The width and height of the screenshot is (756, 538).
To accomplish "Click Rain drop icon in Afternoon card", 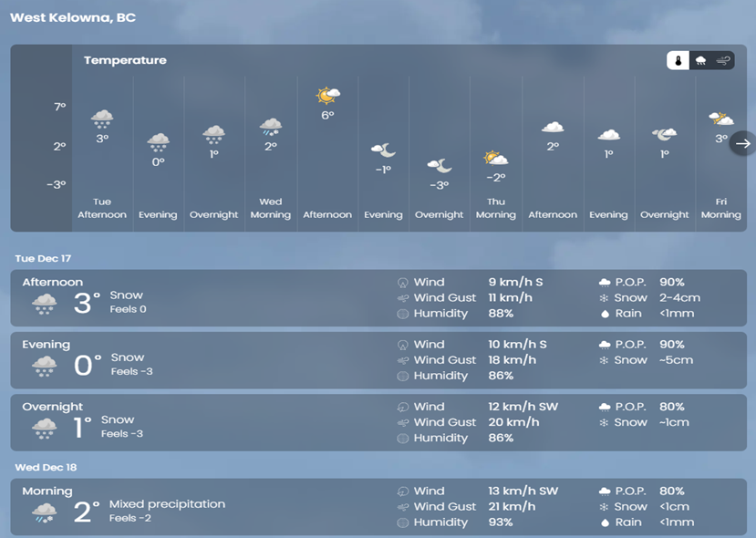I will [605, 314].
